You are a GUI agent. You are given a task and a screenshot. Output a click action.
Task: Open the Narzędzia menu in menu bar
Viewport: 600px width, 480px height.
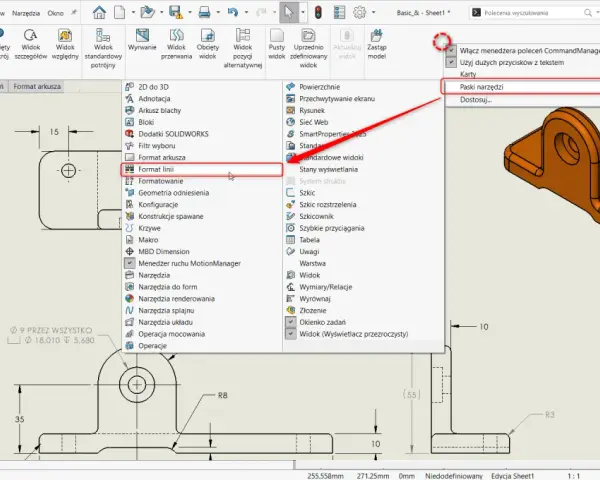[x=26, y=13]
